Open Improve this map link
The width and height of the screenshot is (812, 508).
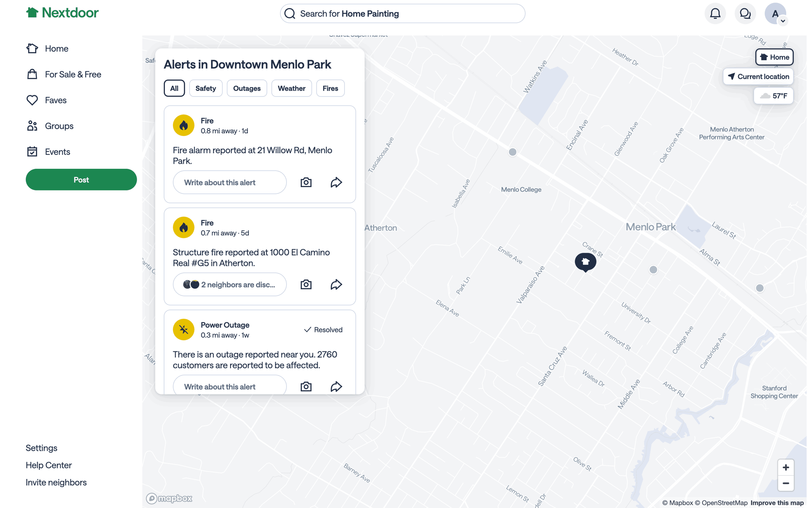(x=777, y=503)
